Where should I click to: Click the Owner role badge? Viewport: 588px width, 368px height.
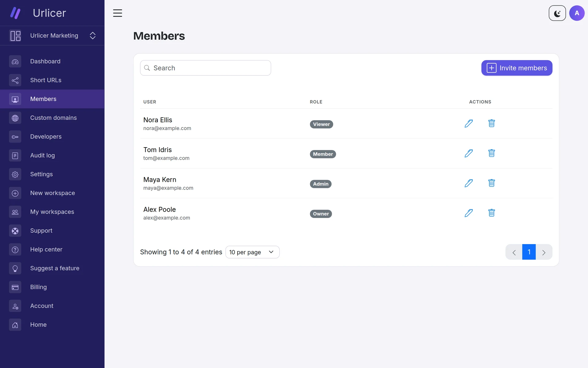(x=321, y=214)
